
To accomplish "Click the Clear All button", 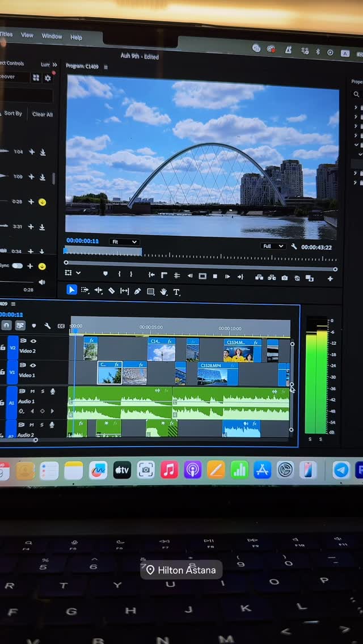I will (x=43, y=115).
